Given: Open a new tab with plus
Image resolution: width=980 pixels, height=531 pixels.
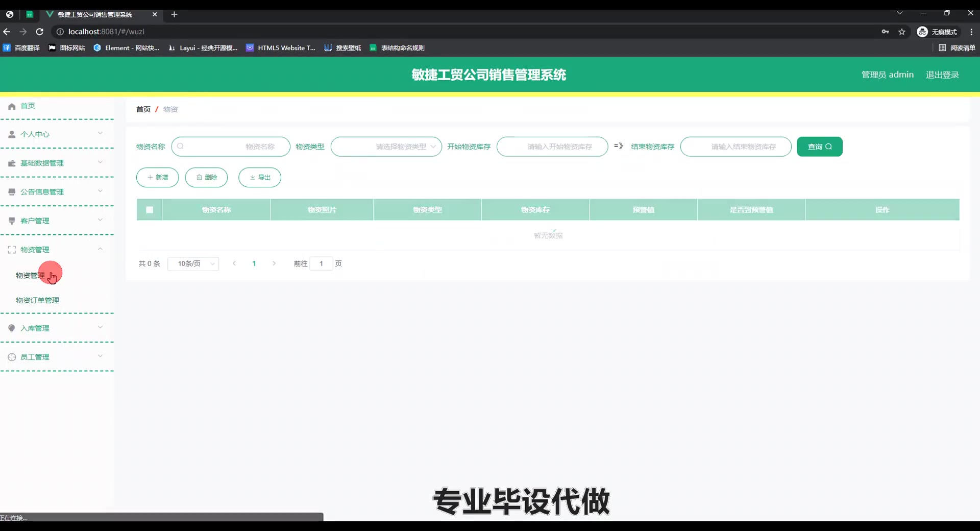Looking at the screenshot, I should [174, 14].
